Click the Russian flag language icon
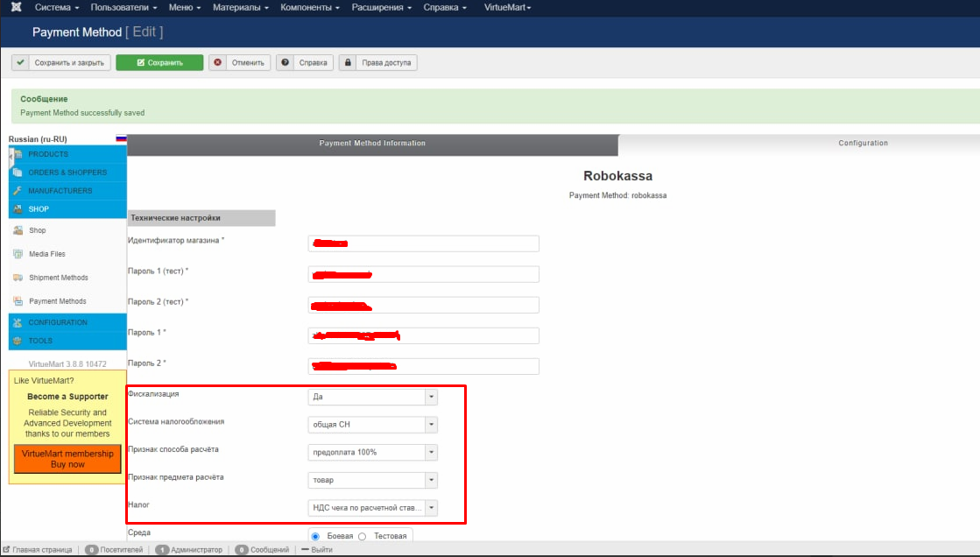The width and height of the screenshot is (980, 557). [121, 138]
